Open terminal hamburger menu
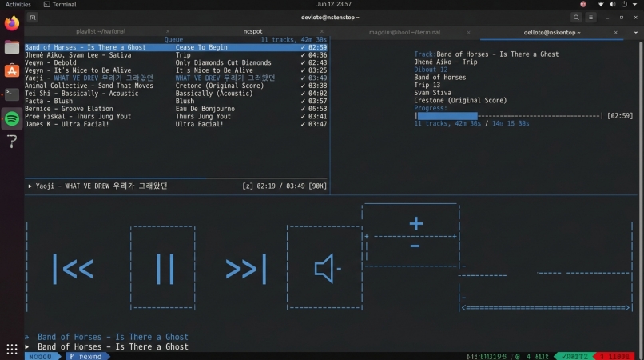 [x=590, y=18]
